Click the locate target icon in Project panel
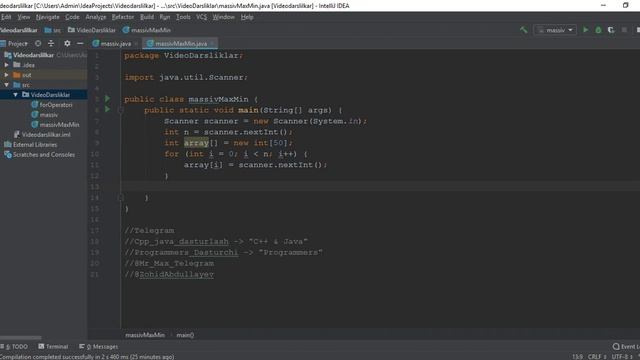 (x=38, y=43)
